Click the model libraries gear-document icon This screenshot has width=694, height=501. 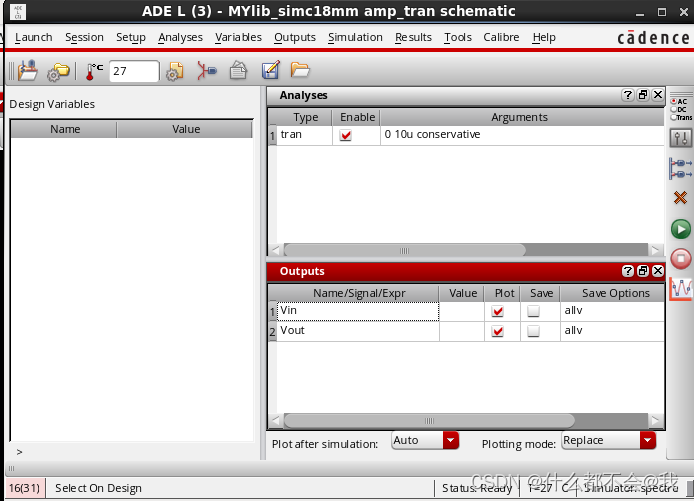(175, 71)
